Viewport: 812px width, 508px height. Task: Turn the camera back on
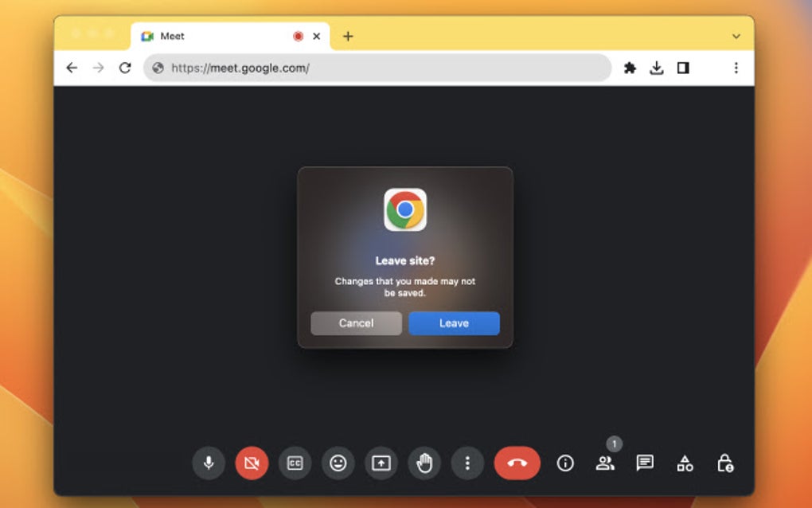point(252,463)
